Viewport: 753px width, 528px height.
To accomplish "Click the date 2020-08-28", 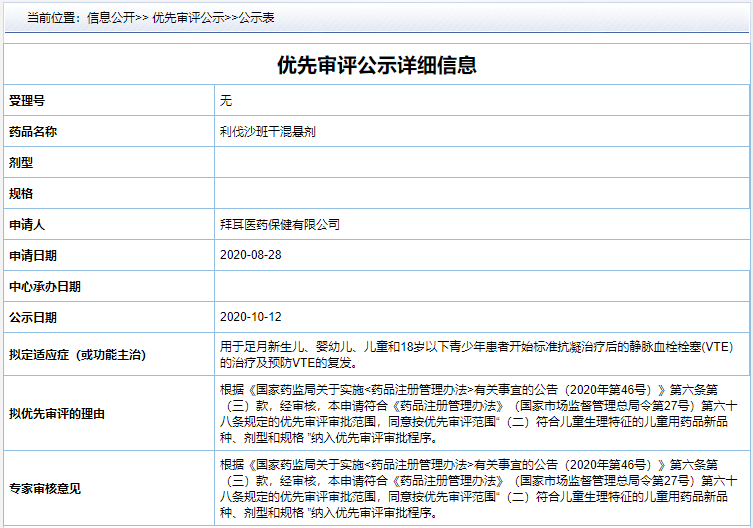I will [250, 255].
